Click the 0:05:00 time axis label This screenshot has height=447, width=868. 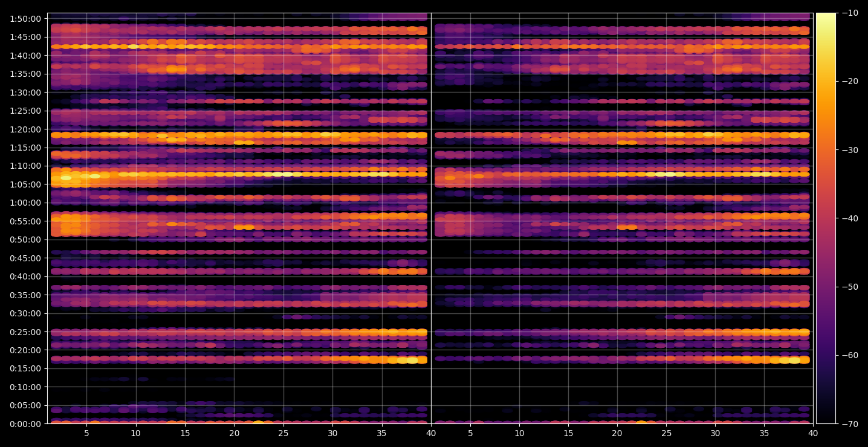click(25, 405)
